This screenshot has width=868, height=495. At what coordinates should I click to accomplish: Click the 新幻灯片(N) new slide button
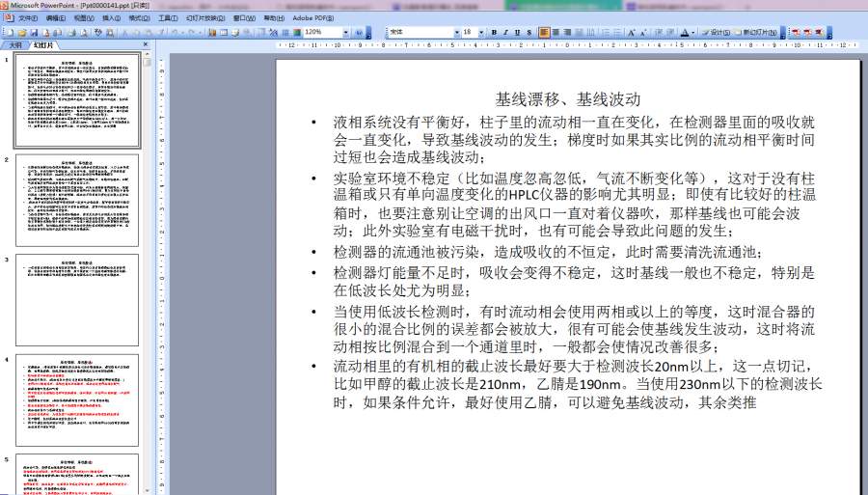[x=756, y=33]
